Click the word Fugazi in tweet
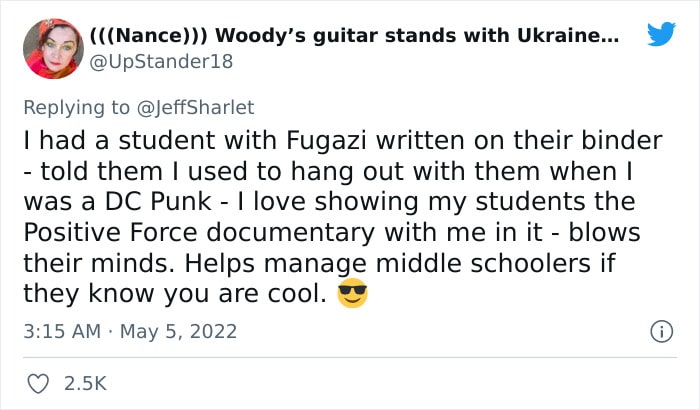 click(x=326, y=141)
